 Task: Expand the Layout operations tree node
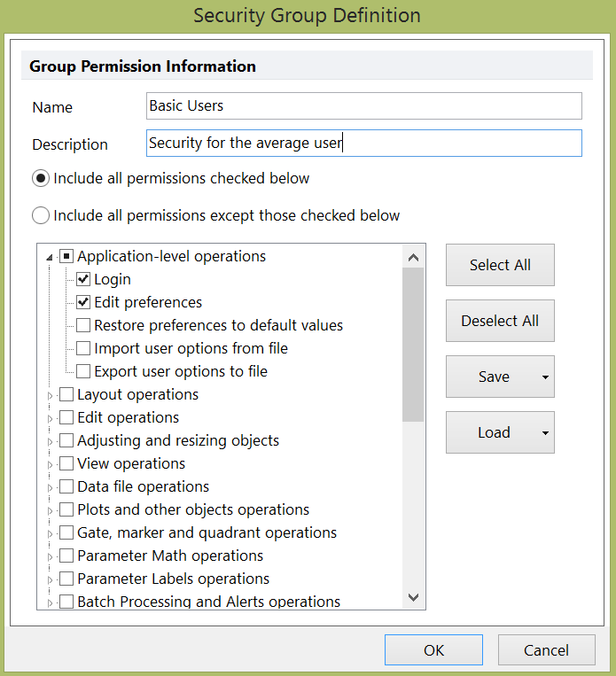[x=48, y=395]
